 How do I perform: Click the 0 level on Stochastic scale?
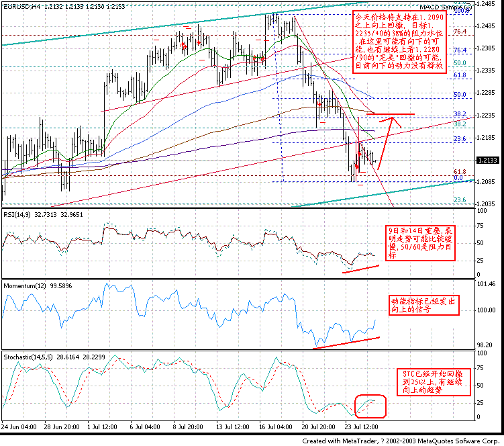click(x=478, y=417)
